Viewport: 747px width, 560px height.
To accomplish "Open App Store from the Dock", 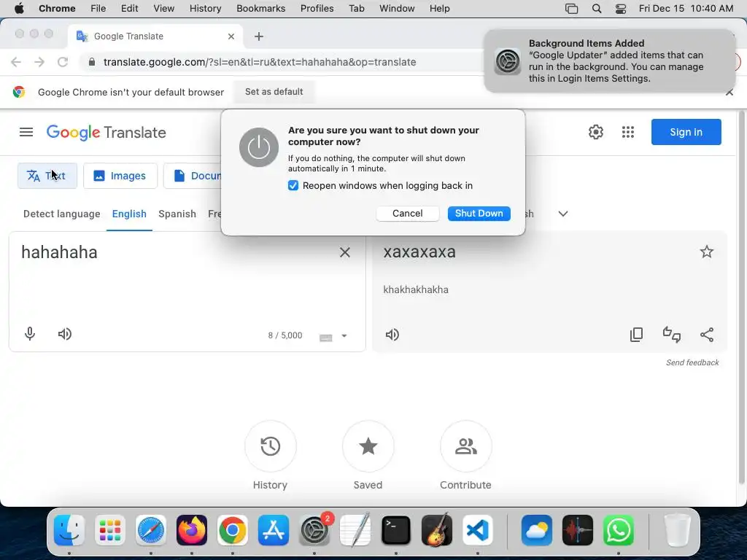I will pyautogui.click(x=274, y=530).
